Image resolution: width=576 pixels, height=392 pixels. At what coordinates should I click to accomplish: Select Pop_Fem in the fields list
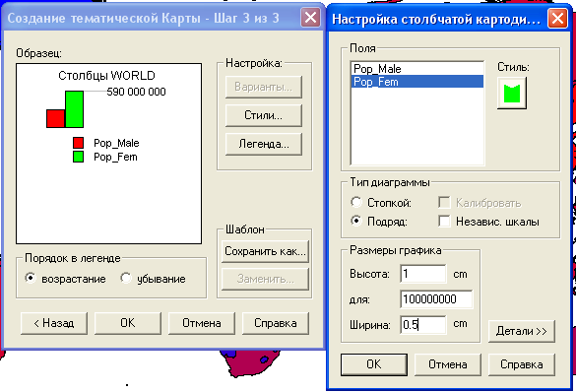click(417, 81)
